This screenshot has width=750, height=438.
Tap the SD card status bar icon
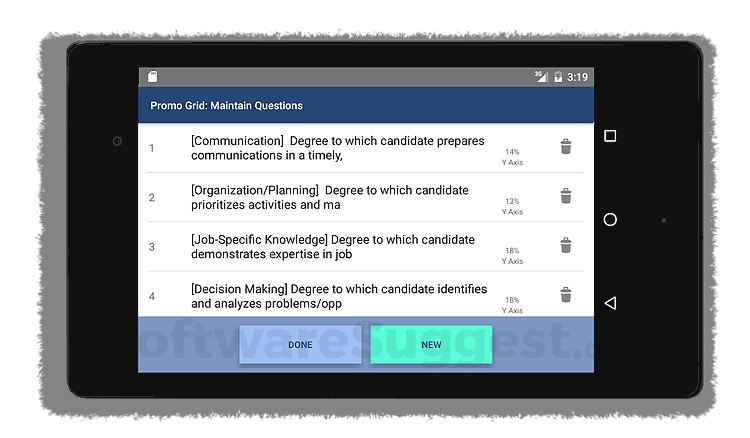point(152,77)
